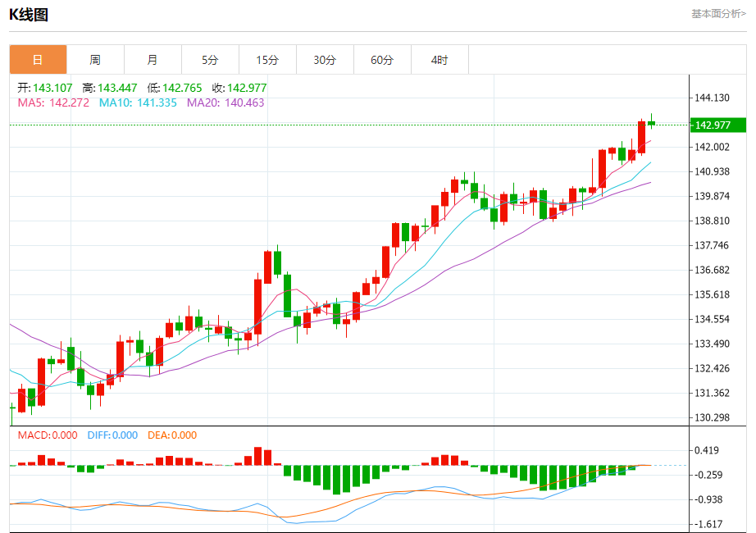Click the 144.130 price axis label
This screenshot has width=756, height=533.
[x=712, y=98]
